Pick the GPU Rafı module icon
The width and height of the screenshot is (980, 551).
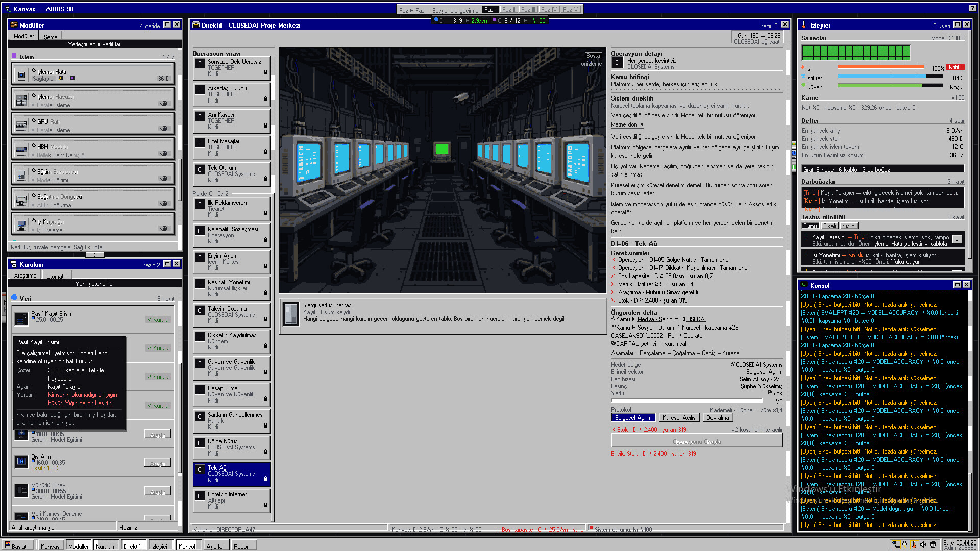[21, 125]
